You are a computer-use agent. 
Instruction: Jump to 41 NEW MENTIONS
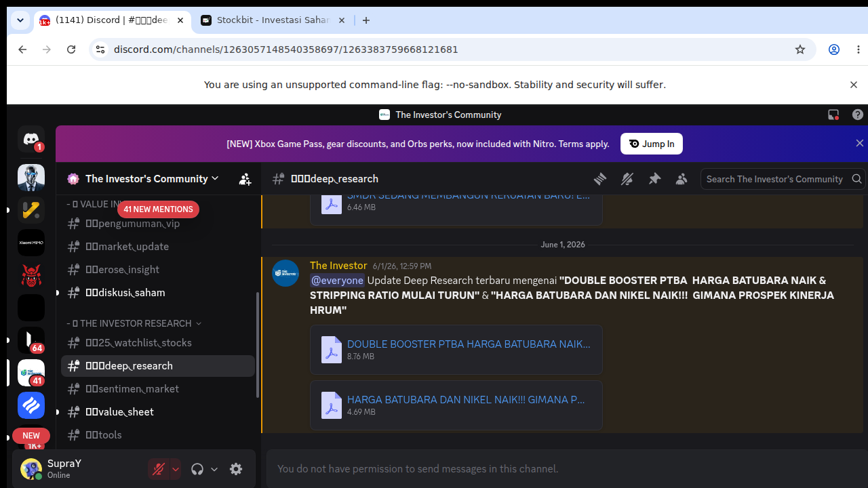(159, 209)
